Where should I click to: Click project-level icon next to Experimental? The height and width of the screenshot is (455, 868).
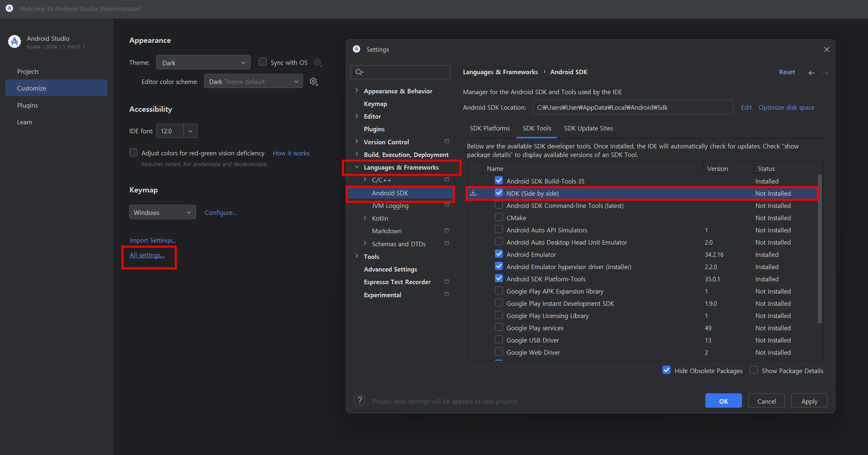pos(447,294)
